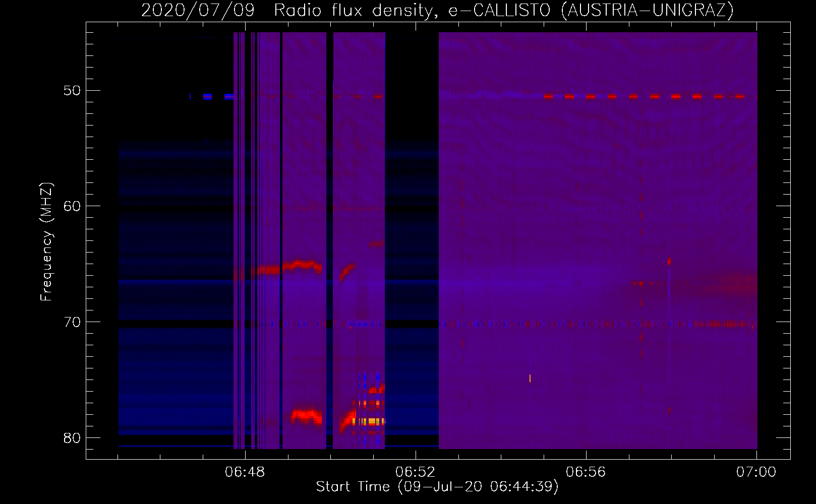This screenshot has height=504, width=816.
Task: Click the 06:56 time tick label
Action: [586, 472]
